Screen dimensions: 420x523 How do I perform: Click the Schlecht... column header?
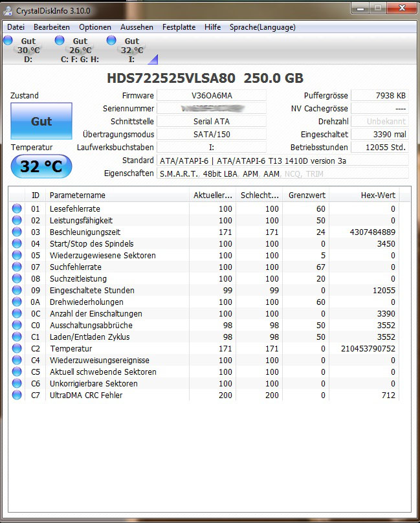pyautogui.click(x=260, y=195)
